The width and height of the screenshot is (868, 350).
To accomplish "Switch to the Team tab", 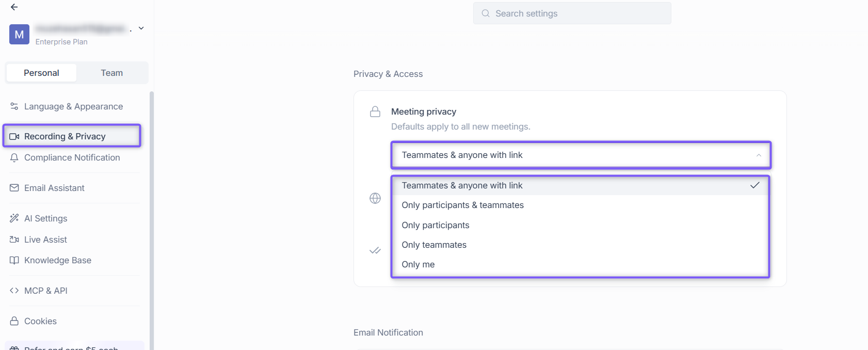I will coord(112,73).
